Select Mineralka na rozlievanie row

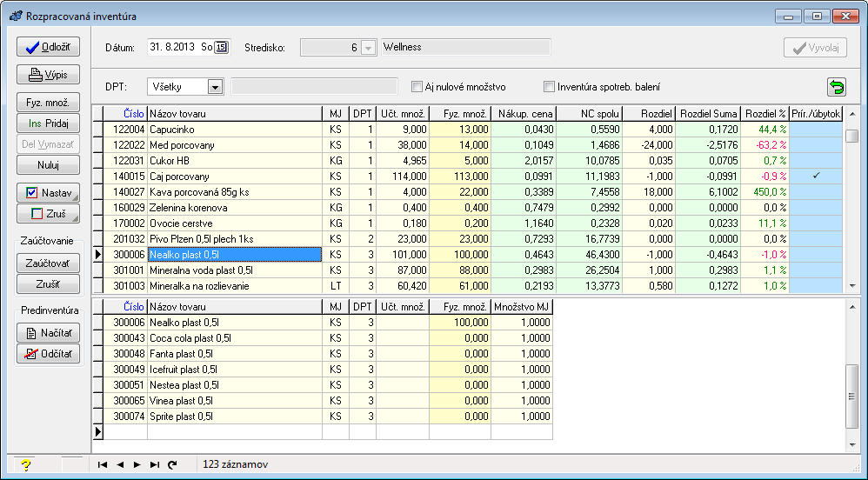[235, 286]
